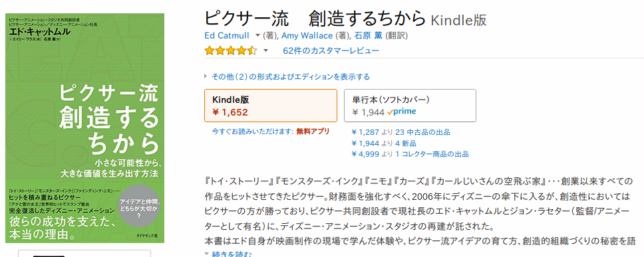Click the green book cover image
Image resolution: width=644 pixels, height=257 pixels.
click(x=84, y=128)
